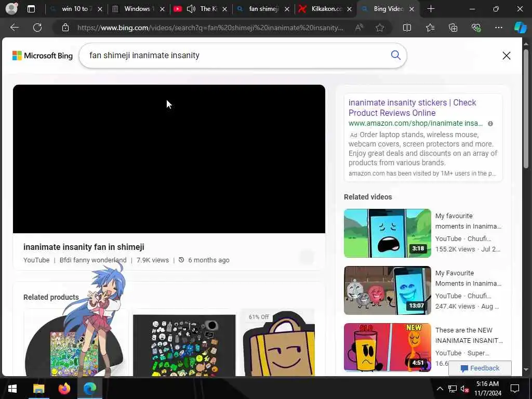Open Browser essentials heart icon
The width and height of the screenshot is (532, 399).
pos(476,28)
